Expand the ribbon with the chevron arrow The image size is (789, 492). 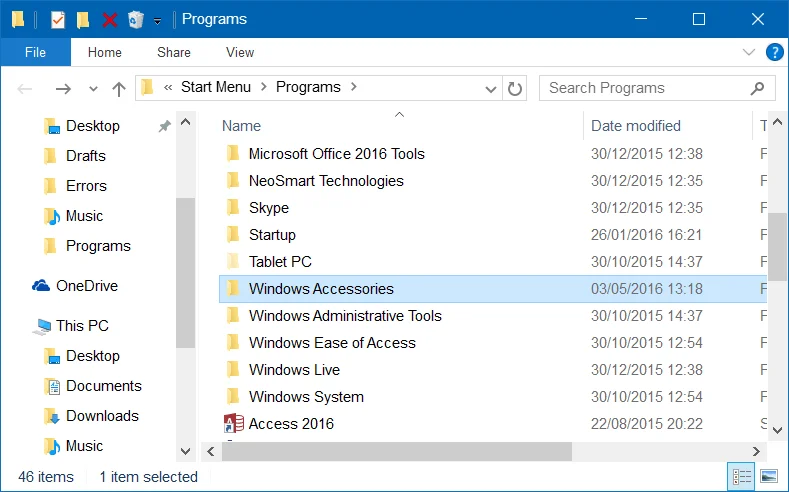(749, 52)
